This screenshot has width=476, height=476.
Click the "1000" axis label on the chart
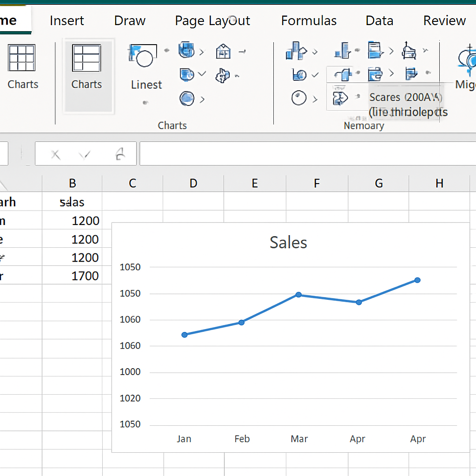tap(130, 372)
